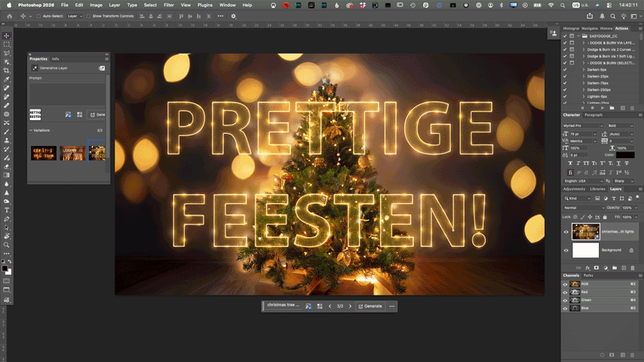Open more options in contextual task bar
The image size is (644, 362).
pos(392,306)
